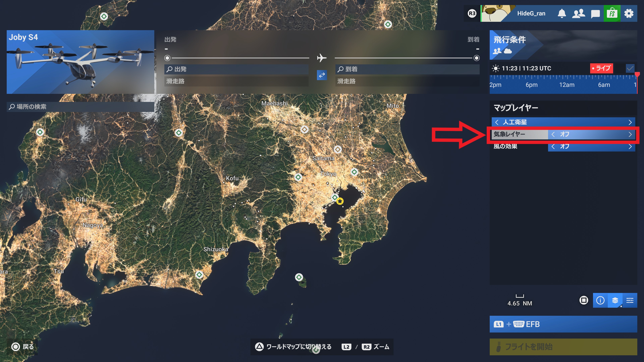Select the map layers stack icon

click(615, 300)
